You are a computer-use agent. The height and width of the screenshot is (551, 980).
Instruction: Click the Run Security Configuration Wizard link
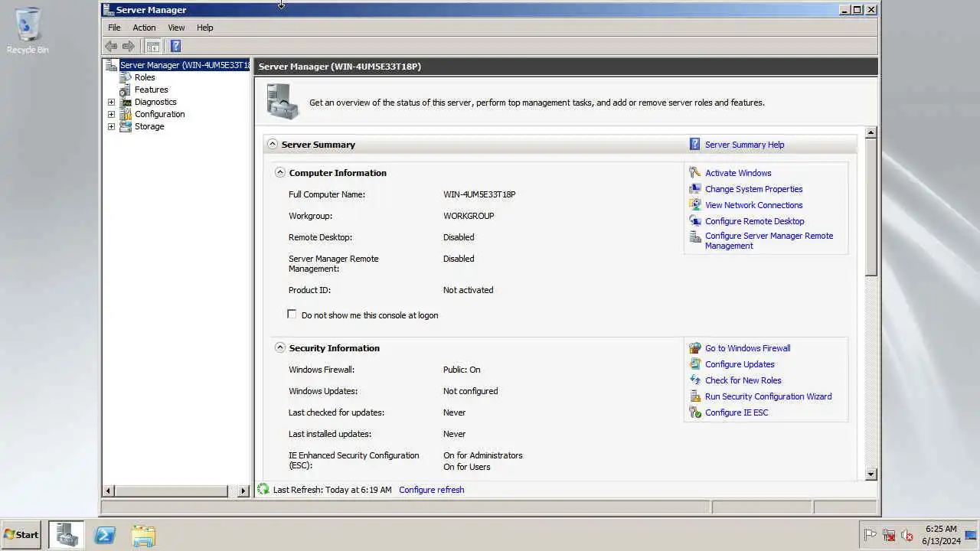pos(768,396)
